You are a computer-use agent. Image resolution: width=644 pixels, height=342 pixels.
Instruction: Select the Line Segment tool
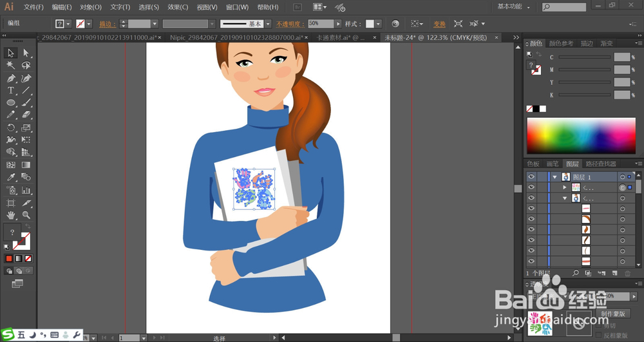(x=26, y=90)
